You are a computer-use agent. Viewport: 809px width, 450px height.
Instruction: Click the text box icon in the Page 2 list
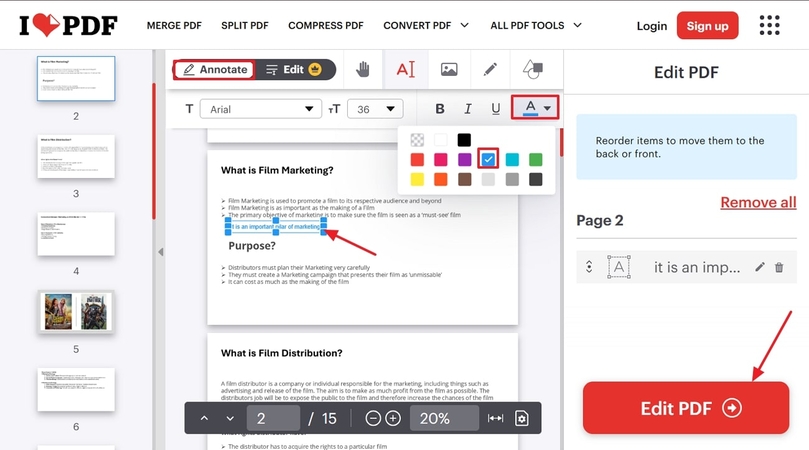pyautogui.click(x=619, y=267)
